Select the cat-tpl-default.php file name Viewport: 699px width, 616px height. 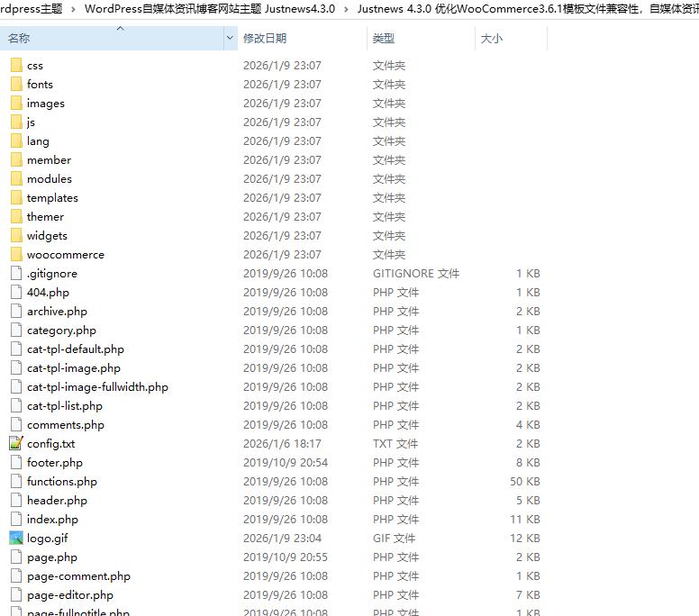(76, 349)
